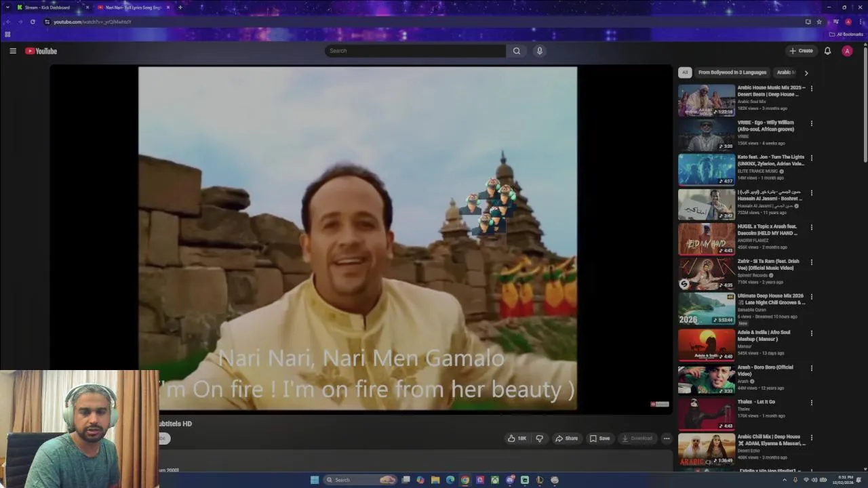Open options for Hussain Al Jassmi video

811,192
